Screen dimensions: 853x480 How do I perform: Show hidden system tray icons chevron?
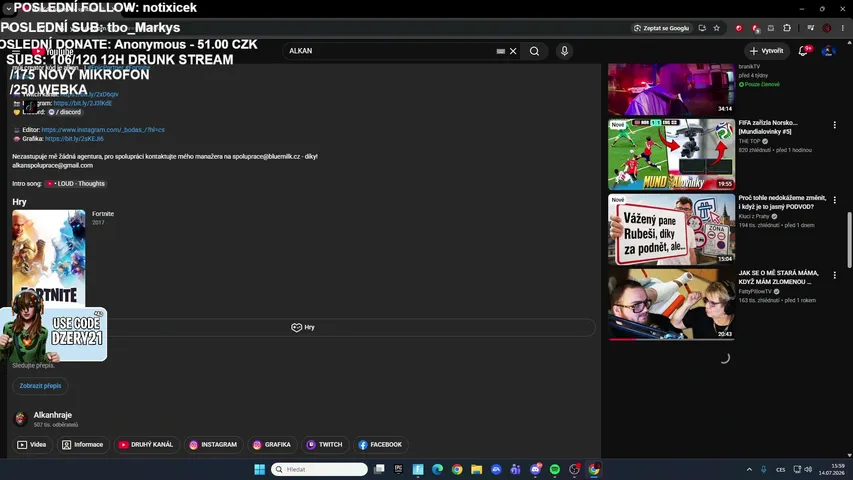[749, 469]
